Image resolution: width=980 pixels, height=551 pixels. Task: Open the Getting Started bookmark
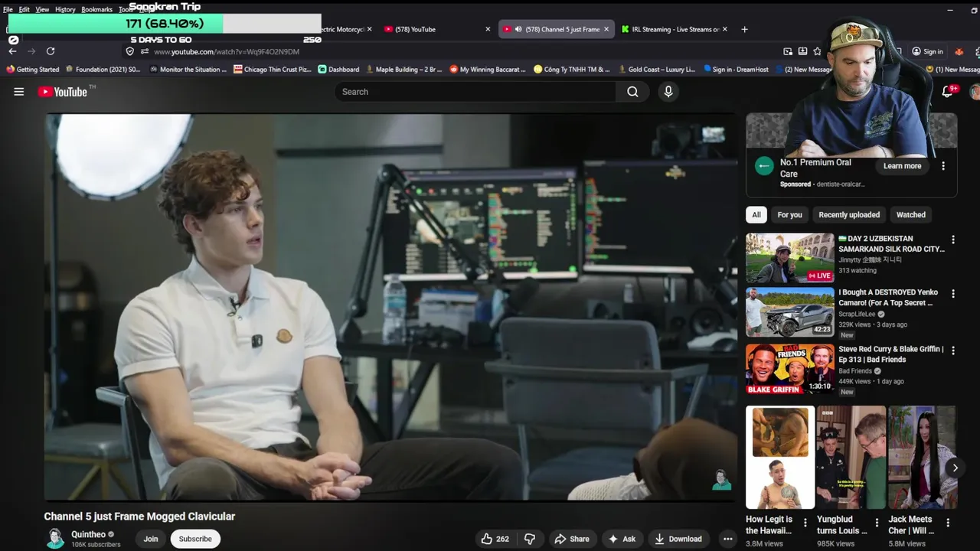[x=33, y=69]
